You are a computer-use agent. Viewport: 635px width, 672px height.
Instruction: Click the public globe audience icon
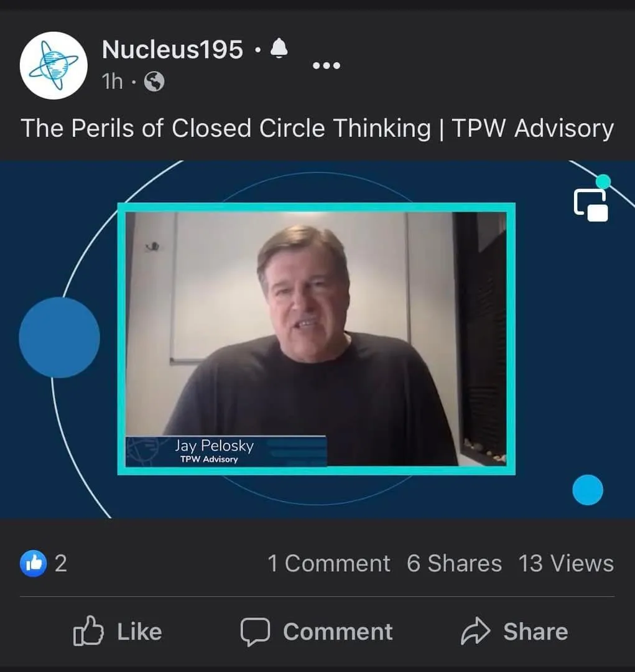tap(154, 82)
